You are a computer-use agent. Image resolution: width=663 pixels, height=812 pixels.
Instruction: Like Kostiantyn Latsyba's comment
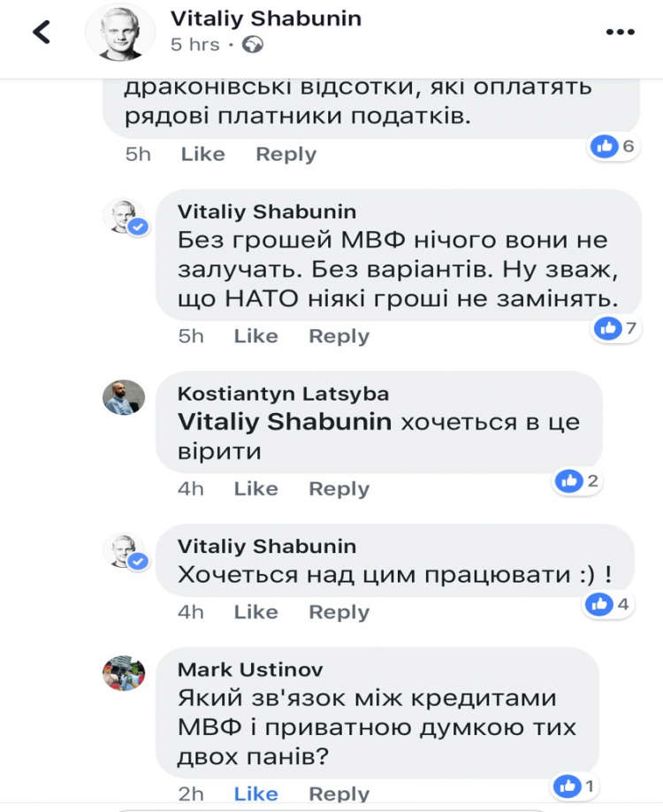click(x=255, y=489)
